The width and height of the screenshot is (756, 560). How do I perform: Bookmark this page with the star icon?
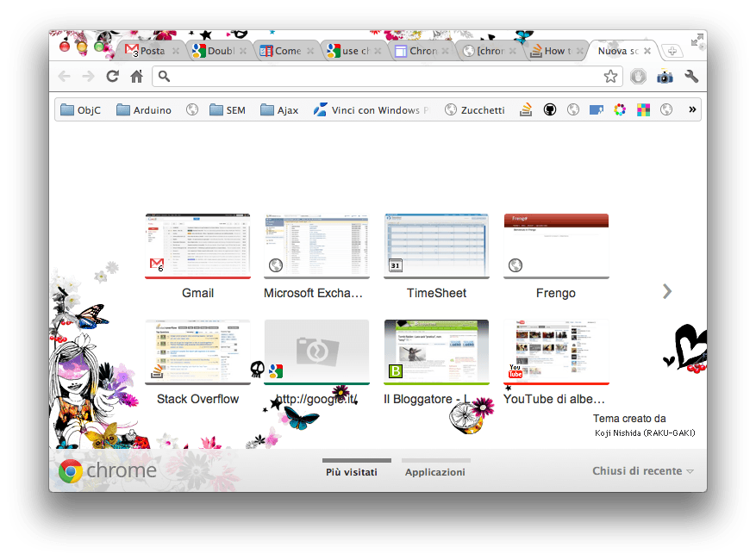pos(610,77)
